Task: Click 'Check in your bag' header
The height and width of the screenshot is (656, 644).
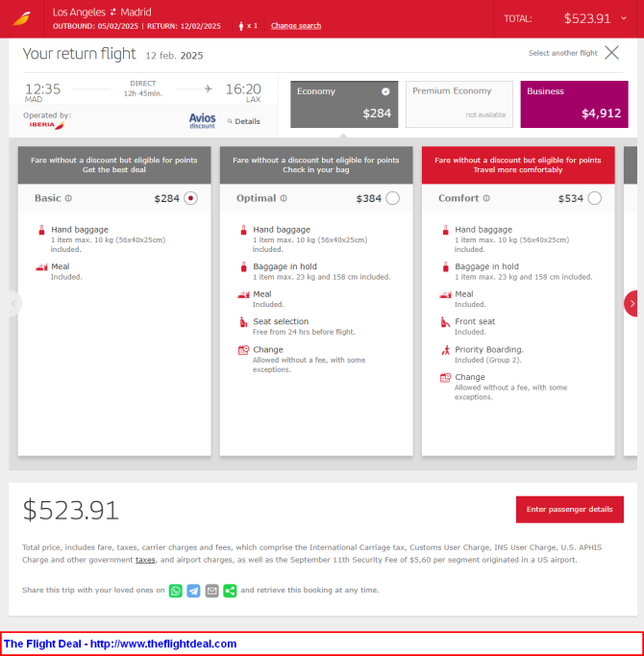Action: point(315,170)
